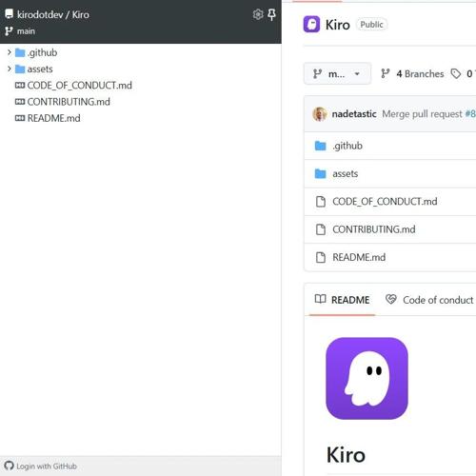Click the Kiro repository avatar icon

click(311, 25)
